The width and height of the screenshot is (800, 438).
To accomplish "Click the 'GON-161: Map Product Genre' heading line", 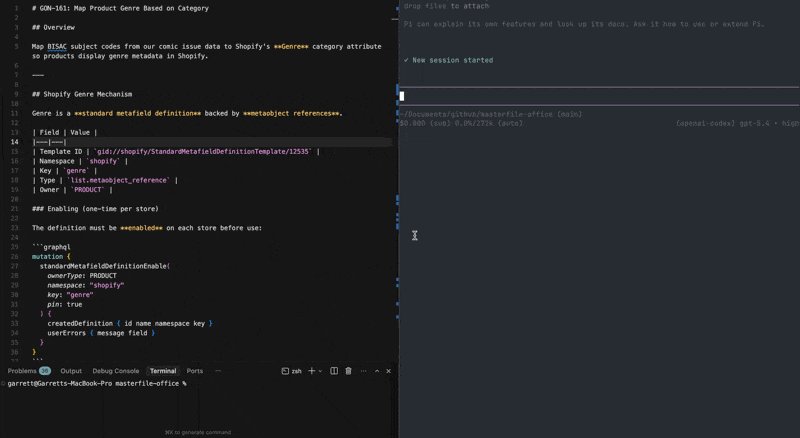I will 120,8.
